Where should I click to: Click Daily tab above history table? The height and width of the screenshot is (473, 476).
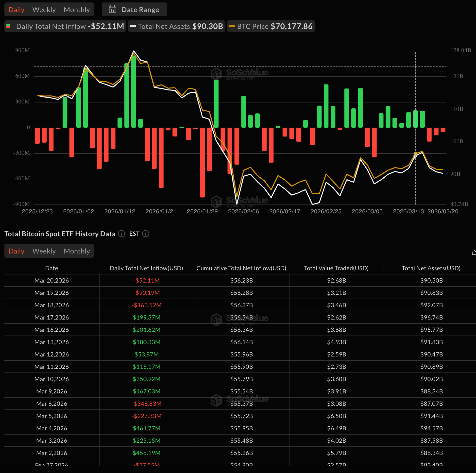tap(16, 251)
